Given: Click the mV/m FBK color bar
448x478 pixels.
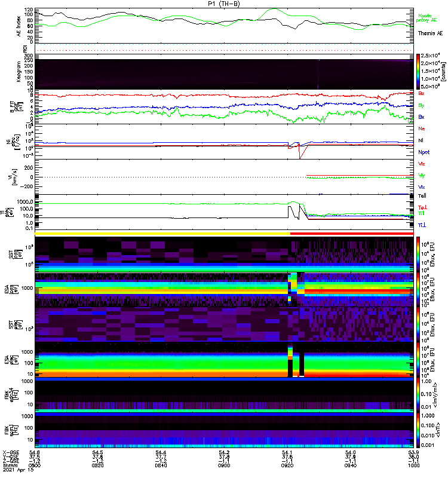Looking at the screenshot, I should click(x=418, y=396).
